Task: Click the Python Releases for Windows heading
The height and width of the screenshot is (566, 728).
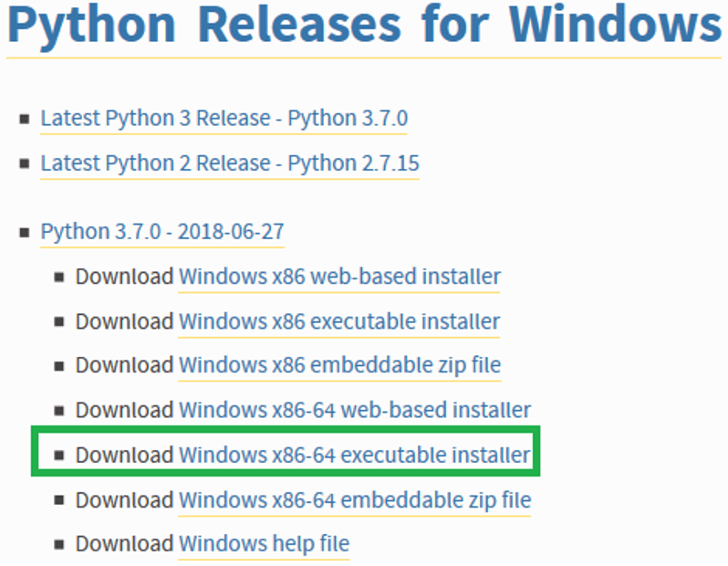Action: coord(364,25)
